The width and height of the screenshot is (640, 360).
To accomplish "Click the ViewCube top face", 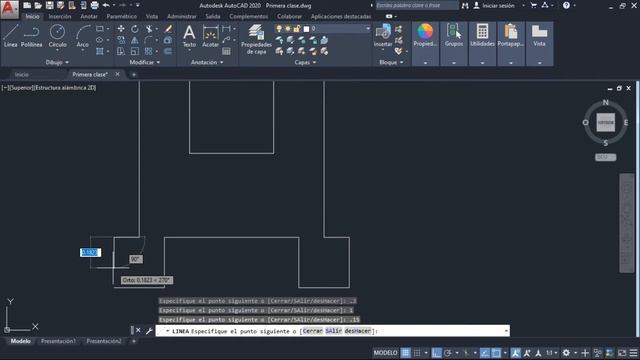I will [x=606, y=122].
